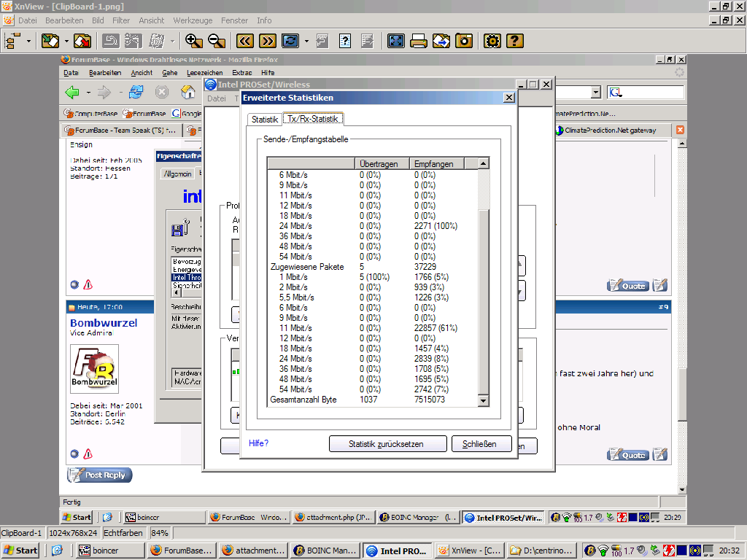This screenshot has width=747, height=560.
Task: Switch to fullscreen view icon
Action: click(x=396, y=41)
